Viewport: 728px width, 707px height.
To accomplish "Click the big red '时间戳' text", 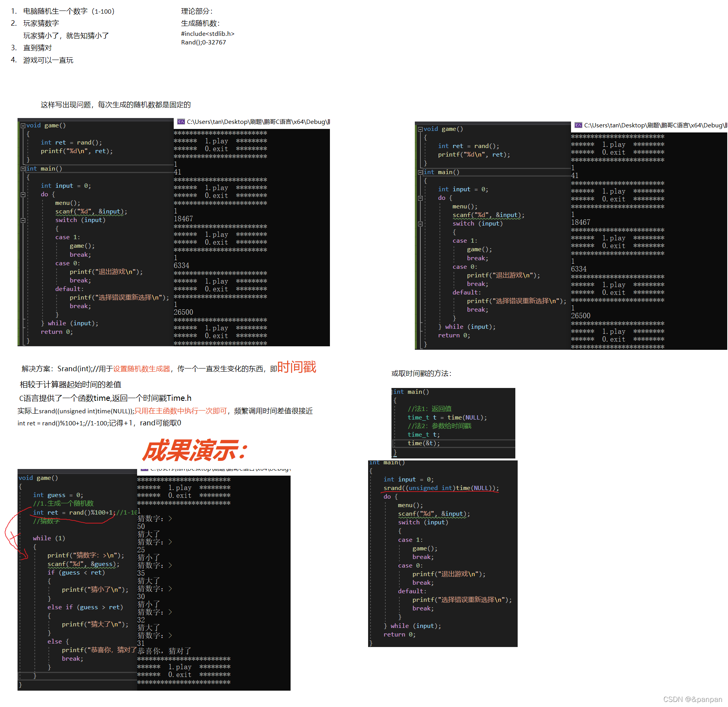I will point(297,367).
